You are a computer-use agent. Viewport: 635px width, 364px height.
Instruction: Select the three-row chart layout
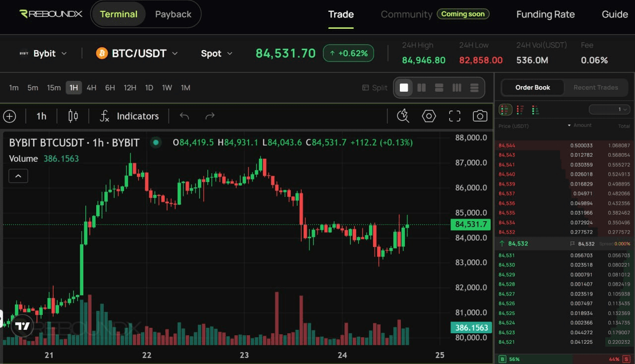[x=474, y=88]
